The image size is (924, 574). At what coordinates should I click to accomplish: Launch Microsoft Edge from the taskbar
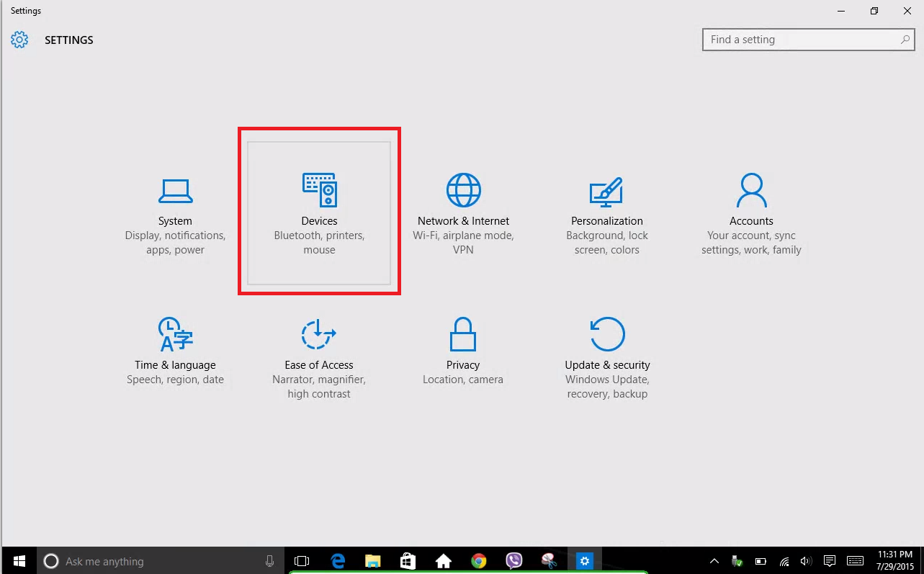(338, 560)
